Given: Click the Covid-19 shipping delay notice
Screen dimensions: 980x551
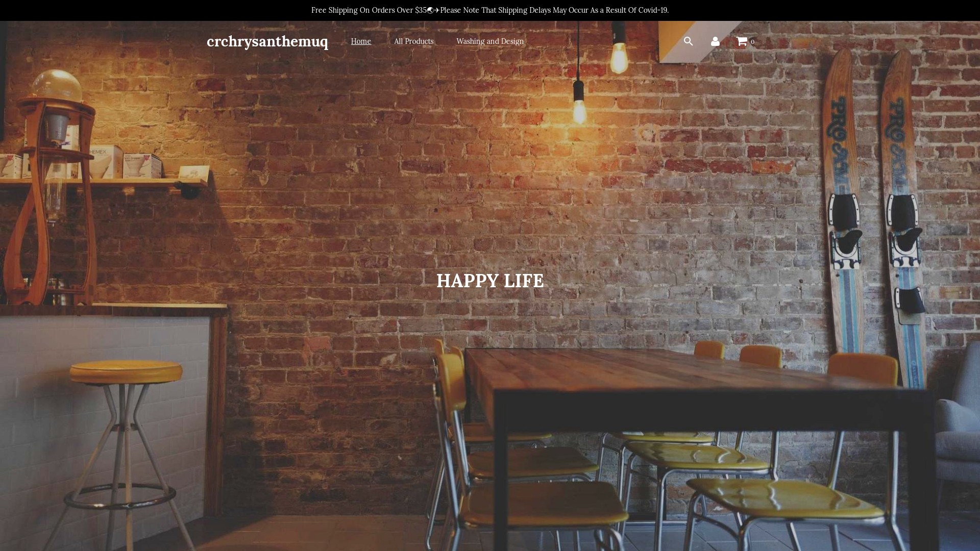Looking at the screenshot, I should point(554,10).
